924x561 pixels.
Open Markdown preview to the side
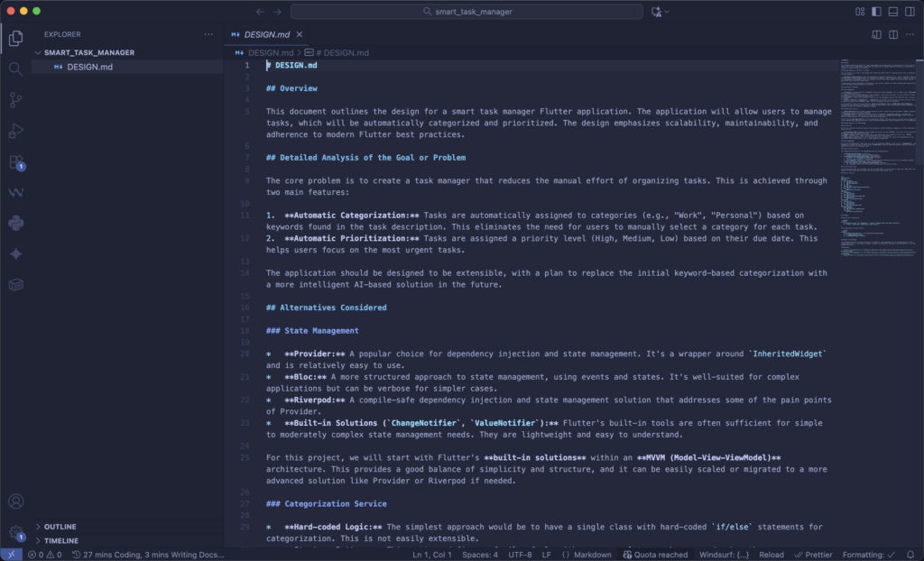coord(876,34)
